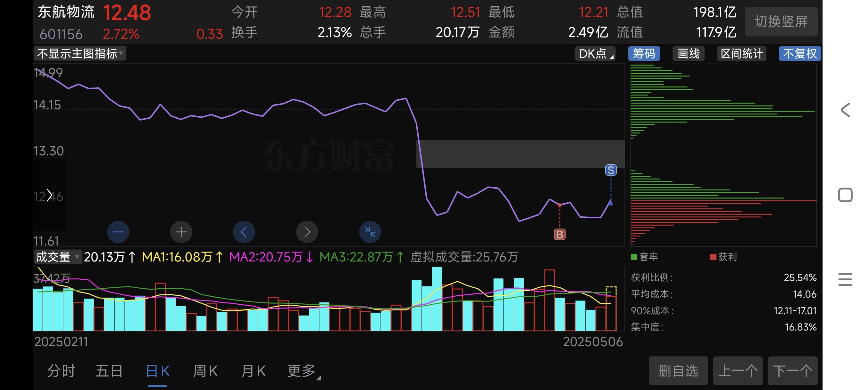Tap MA3:22.87万 volume average label
This screenshot has width=868, height=390.
(362, 257)
